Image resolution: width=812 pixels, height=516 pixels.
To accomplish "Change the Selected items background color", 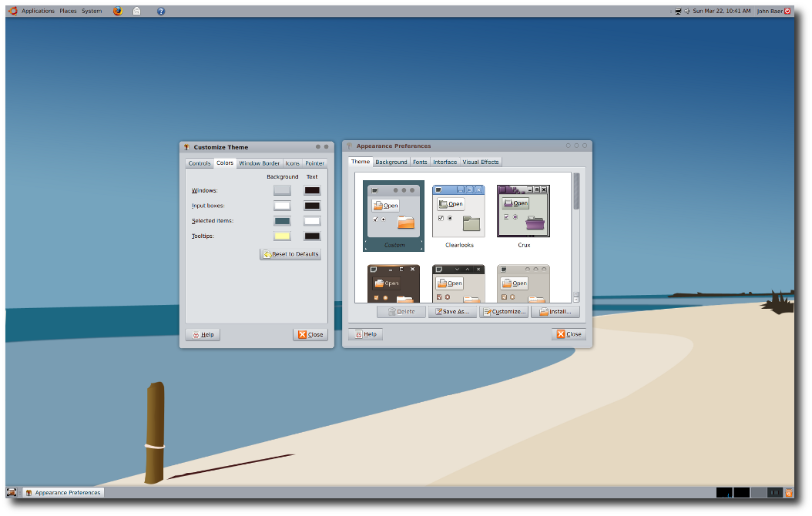I will [282, 221].
